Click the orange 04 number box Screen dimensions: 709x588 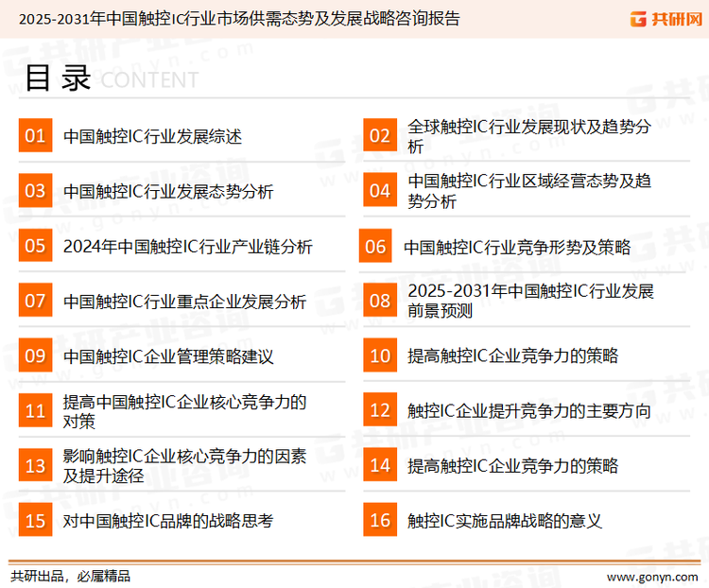click(380, 190)
